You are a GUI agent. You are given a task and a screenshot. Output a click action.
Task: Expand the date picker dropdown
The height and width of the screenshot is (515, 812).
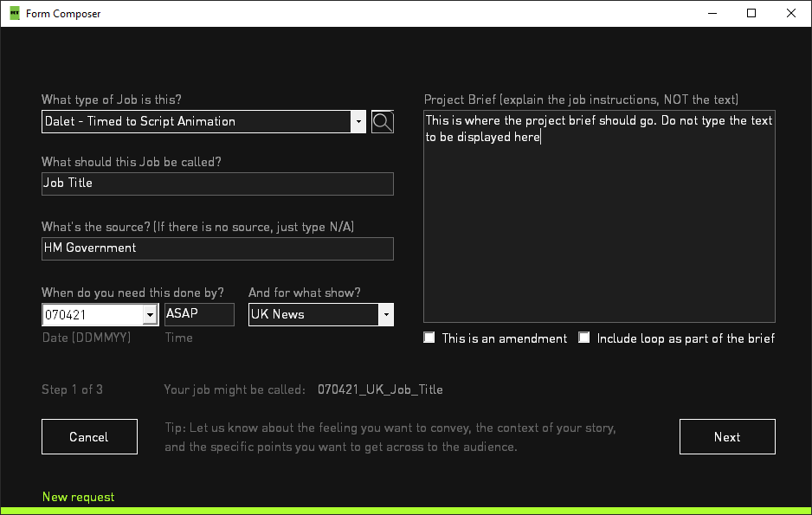coord(150,315)
